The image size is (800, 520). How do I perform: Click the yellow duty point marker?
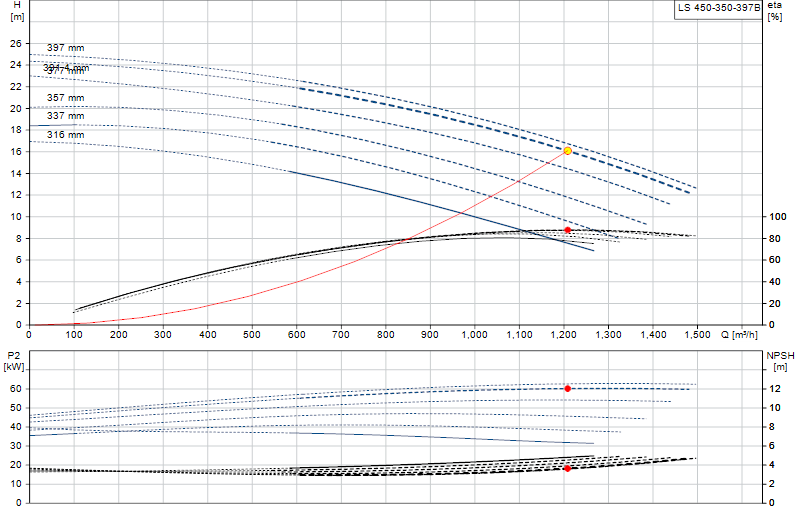567,151
